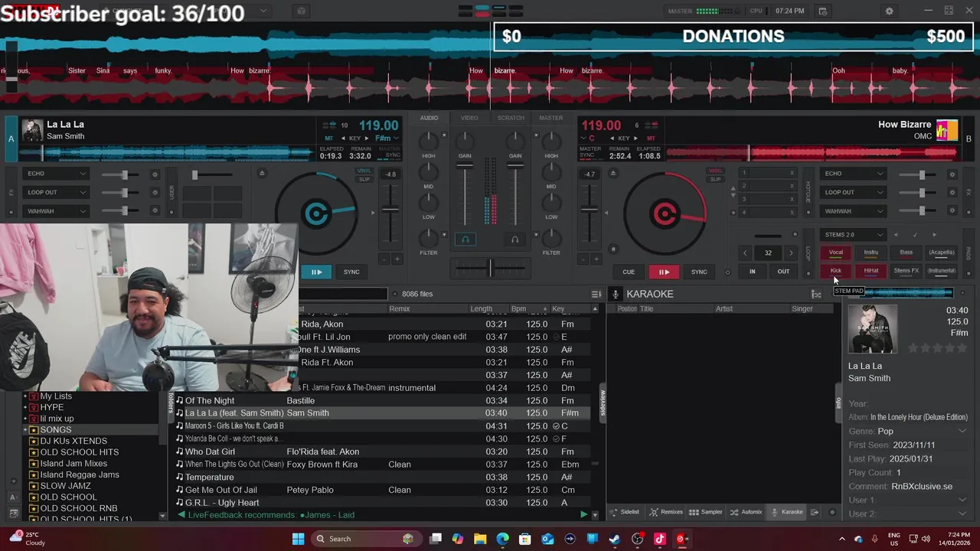Play or pause deck B (How Bizarre)
Screen dimensions: 980x551
(664, 272)
